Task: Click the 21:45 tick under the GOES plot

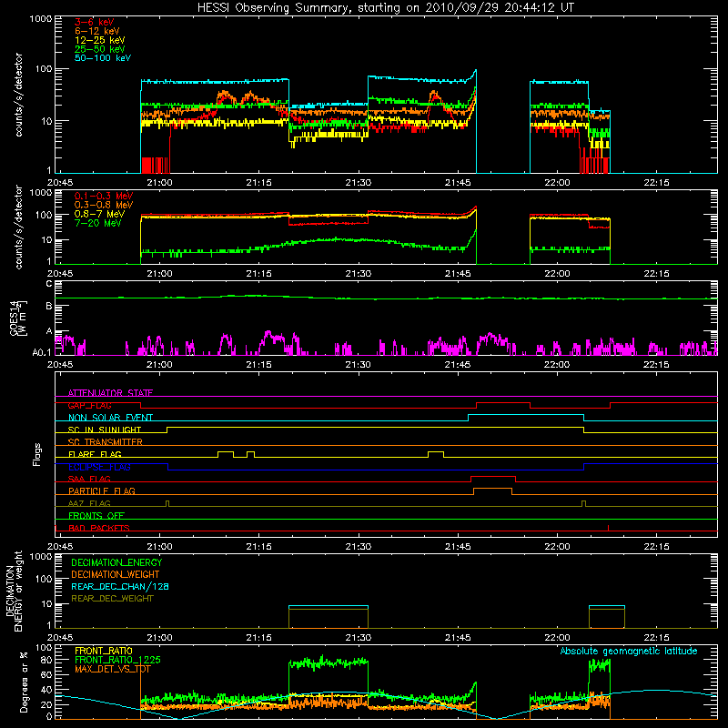Action: pos(458,365)
